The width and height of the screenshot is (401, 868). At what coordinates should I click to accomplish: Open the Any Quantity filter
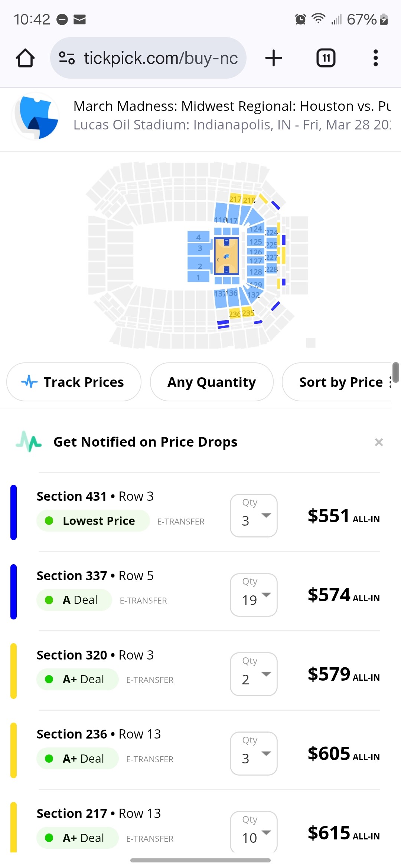click(212, 382)
